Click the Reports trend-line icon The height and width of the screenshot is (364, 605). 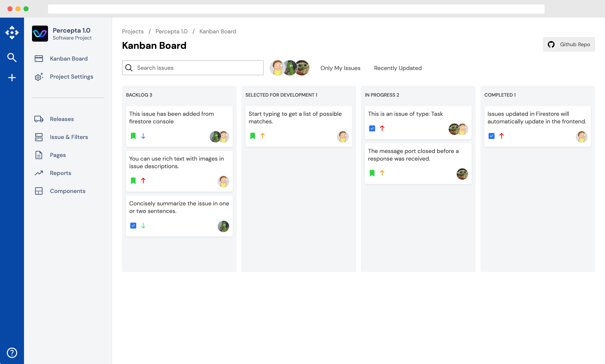(39, 173)
